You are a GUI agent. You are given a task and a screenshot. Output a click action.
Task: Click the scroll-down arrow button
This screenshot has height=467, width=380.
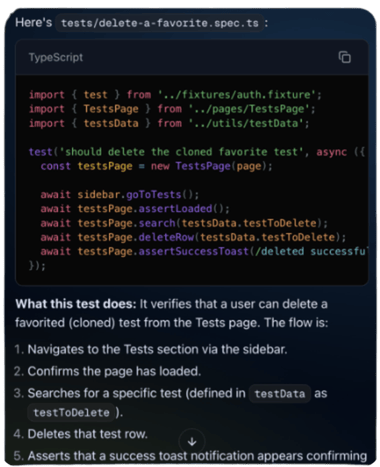192,442
